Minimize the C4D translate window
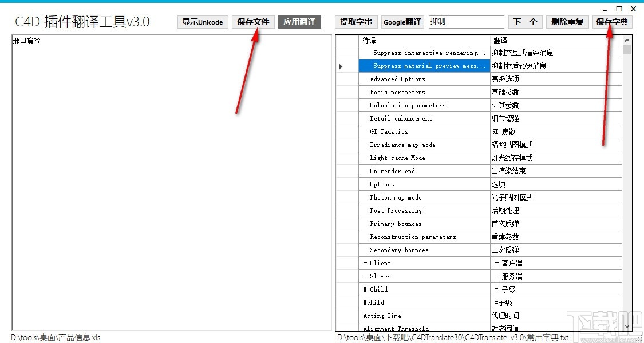The height and width of the screenshot is (343, 644). pyautogui.click(x=606, y=9)
